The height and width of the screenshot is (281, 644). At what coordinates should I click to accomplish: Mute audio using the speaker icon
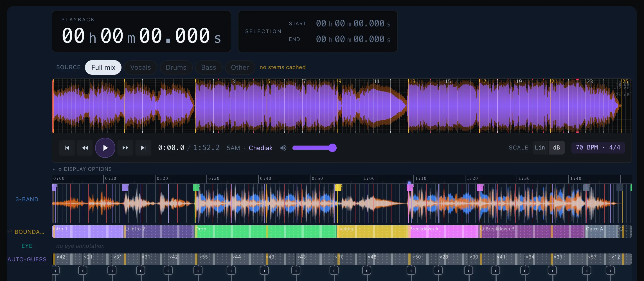(x=283, y=148)
